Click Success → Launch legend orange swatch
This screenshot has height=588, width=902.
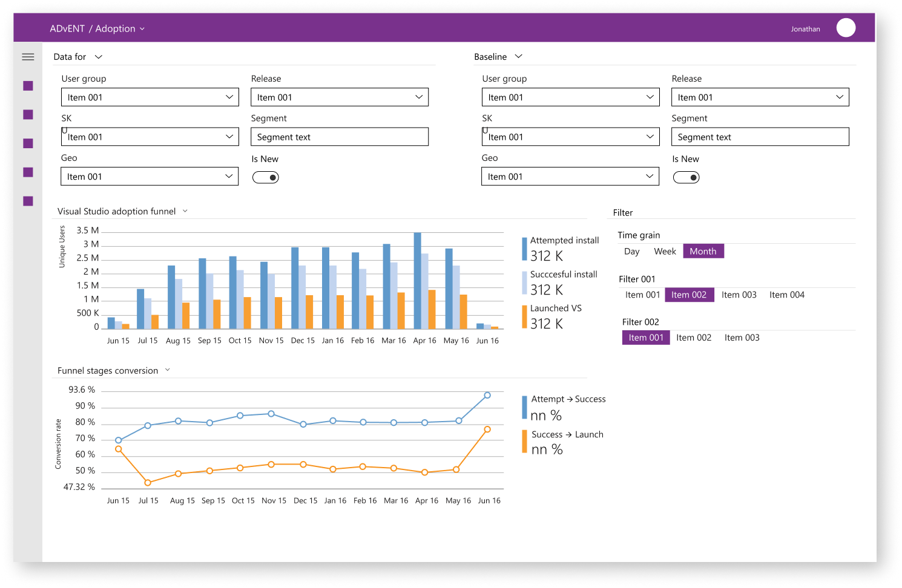[x=524, y=441]
